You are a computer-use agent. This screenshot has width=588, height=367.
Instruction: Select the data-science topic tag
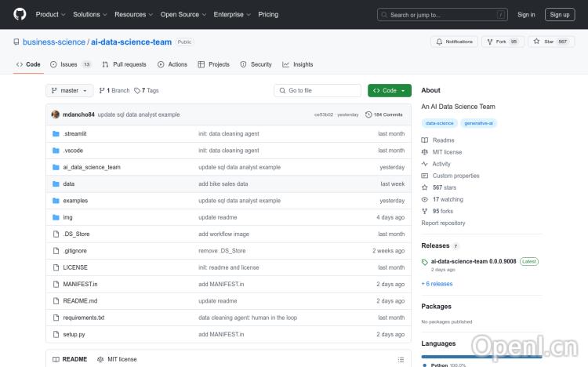pyautogui.click(x=439, y=123)
